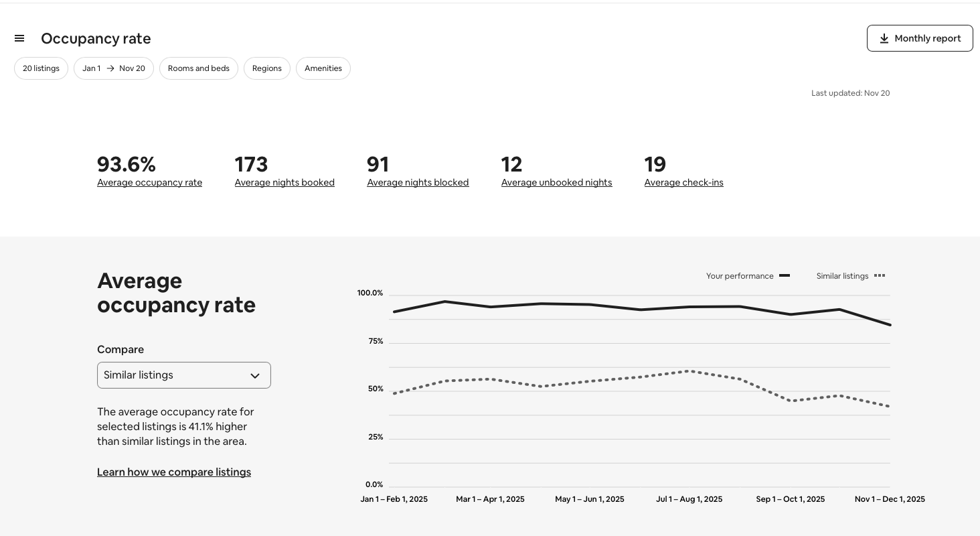
Task: Click the 75% y-axis label
Action: pos(376,341)
